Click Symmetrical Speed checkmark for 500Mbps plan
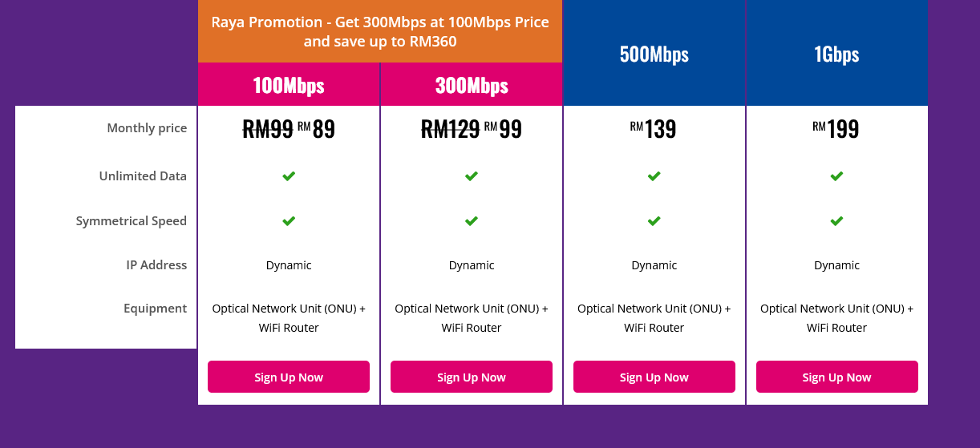980x448 pixels. point(654,221)
